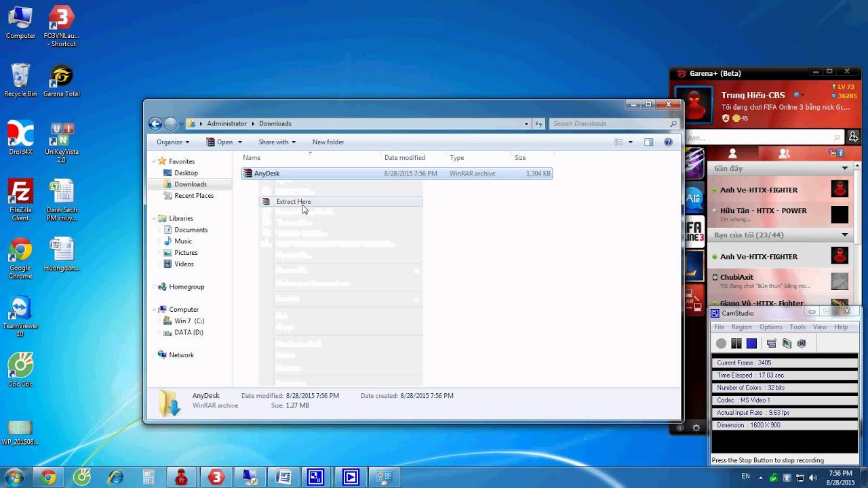This screenshot has width=868, height=488.
Task: Change the Explorer view icon
Action: (618, 142)
